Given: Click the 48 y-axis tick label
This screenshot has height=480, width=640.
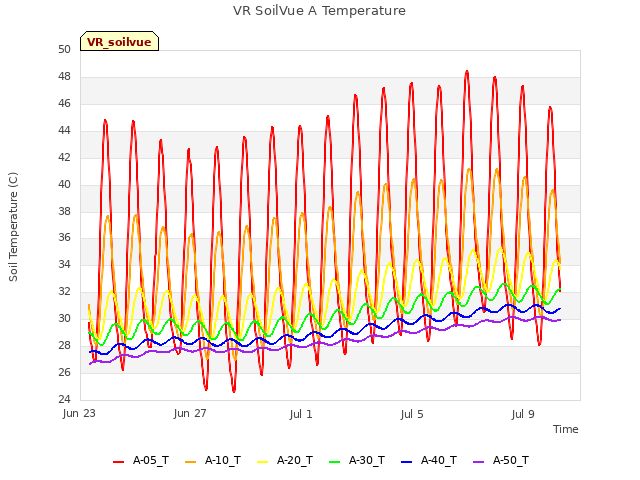Looking at the screenshot, I should 64,76.
